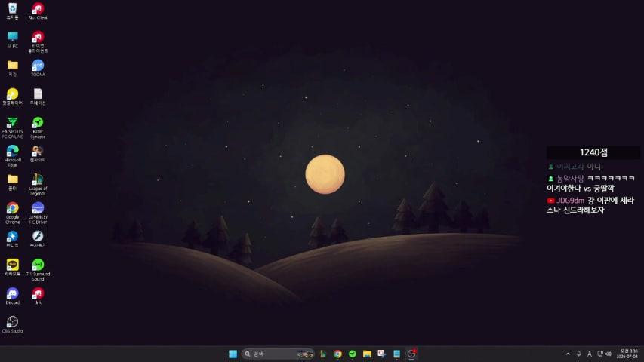Image resolution: width=644 pixels, height=362 pixels.
Task: Open Chrome from the taskbar
Action: (337, 354)
